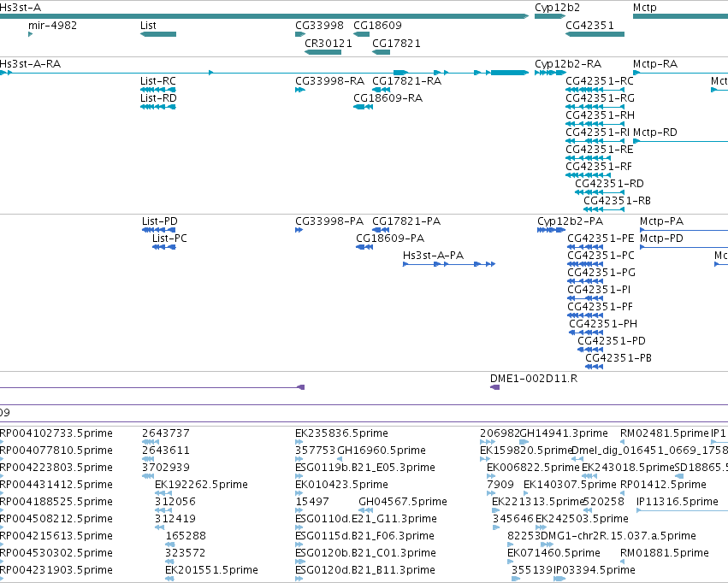Select the EK192262.5prime EST label
The height and width of the screenshot is (583, 728).
pos(202,485)
